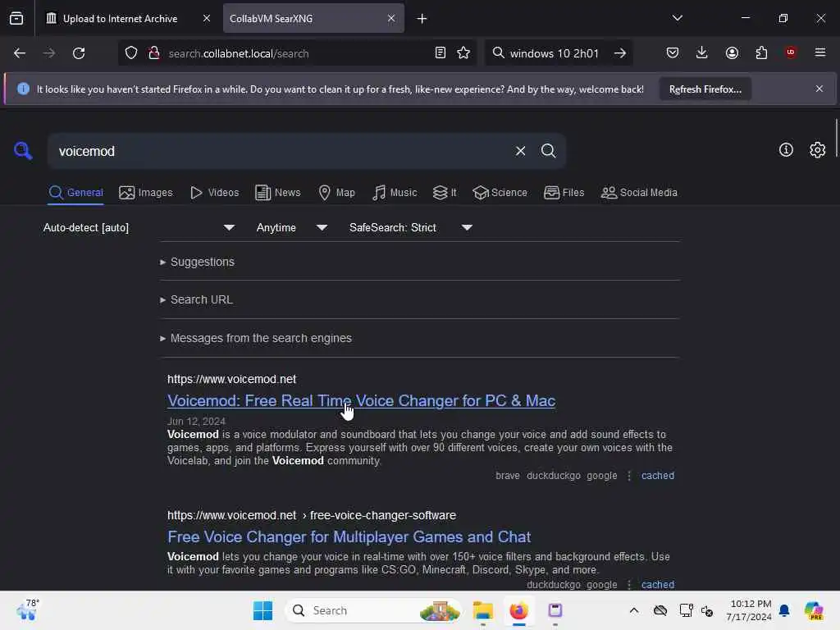Click the taskbar Search box
The image size is (840, 630).
coord(374,610)
